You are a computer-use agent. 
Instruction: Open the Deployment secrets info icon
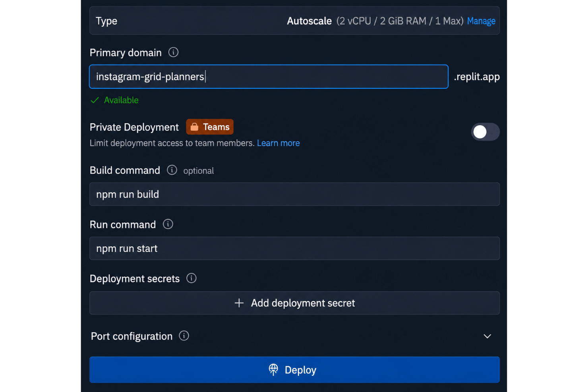click(x=191, y=278)
